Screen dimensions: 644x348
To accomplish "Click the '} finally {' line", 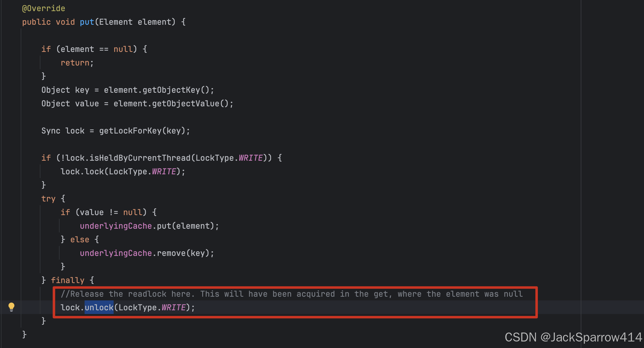I will click(x=68, y=280).
